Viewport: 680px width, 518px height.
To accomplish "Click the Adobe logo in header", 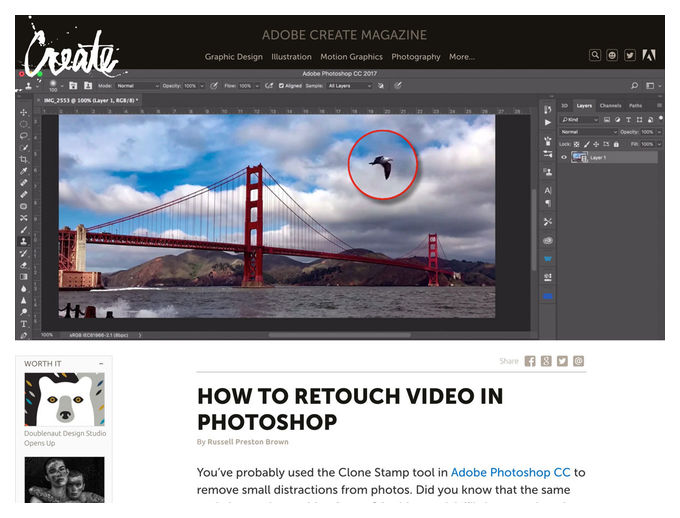I will click(649, 55).
